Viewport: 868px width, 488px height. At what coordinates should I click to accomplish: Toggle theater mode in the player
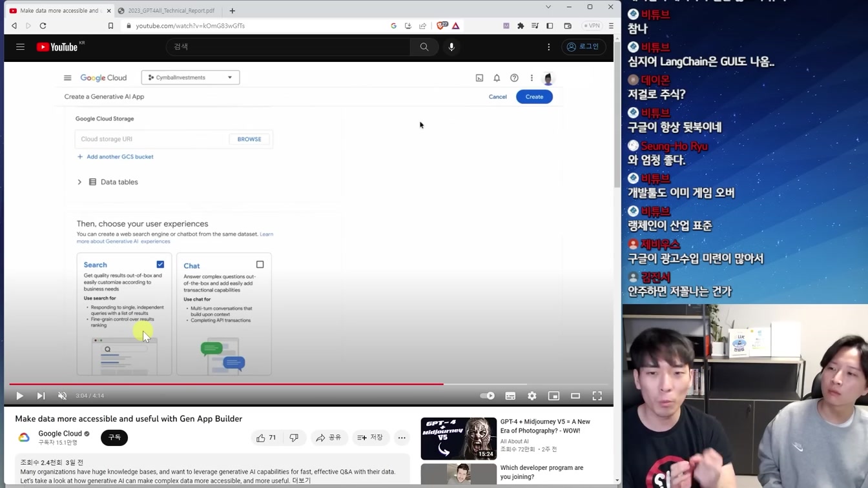click(x=575, y=396)
